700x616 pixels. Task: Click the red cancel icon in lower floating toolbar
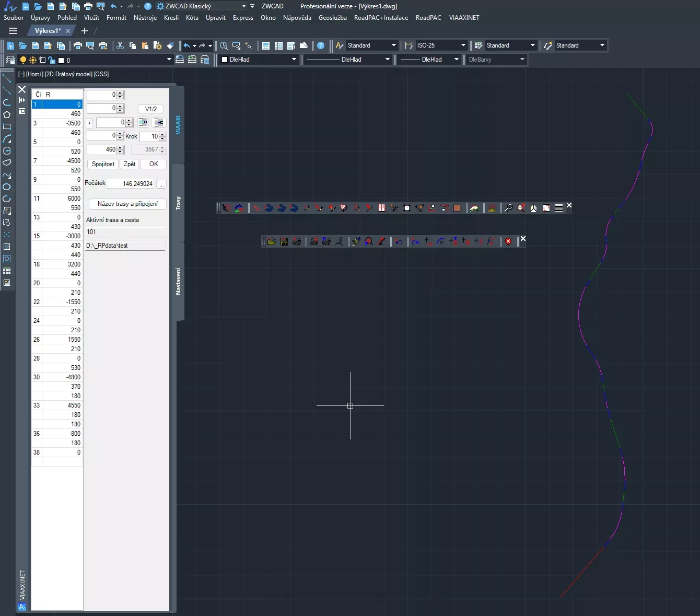tap(508, 241)
